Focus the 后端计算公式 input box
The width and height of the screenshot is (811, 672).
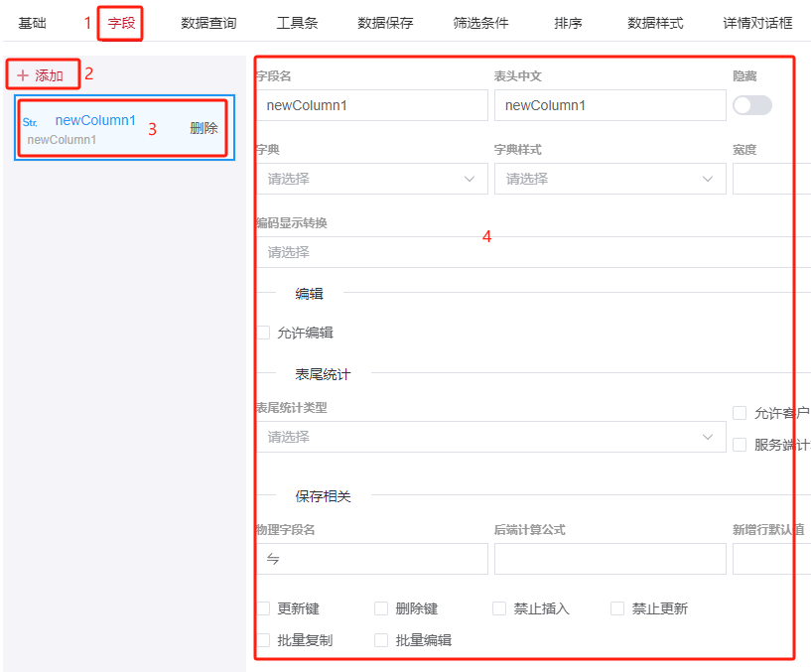tap(609, 559)
